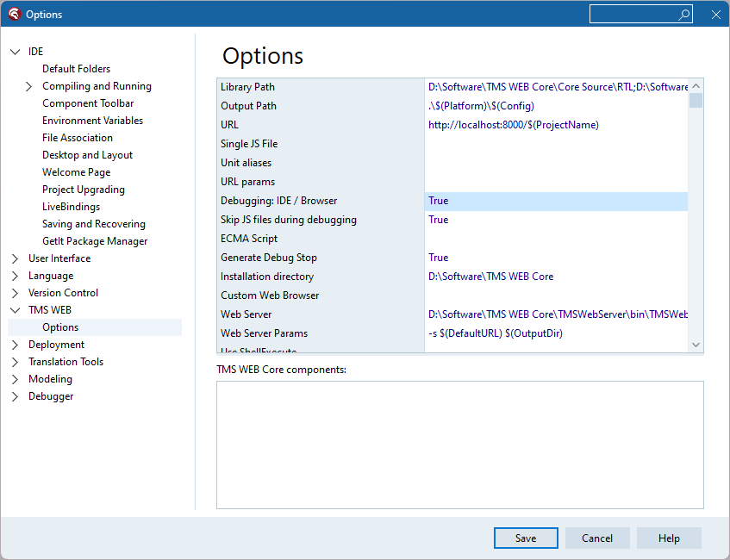The width and height of the screenshot is (730, 560).
Task: Expand the Version Control node
Action: pos(15,293)
